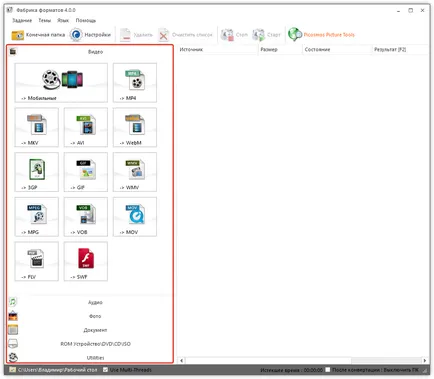This screenshot has width=434, height=379.
Task: Click the Истекшее время status text
Action: (x=291, y=370)
